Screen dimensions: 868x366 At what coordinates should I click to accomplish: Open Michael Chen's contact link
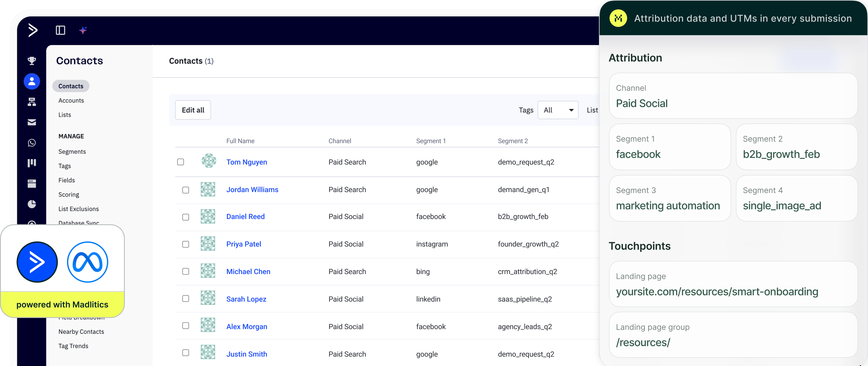point(248,271)
